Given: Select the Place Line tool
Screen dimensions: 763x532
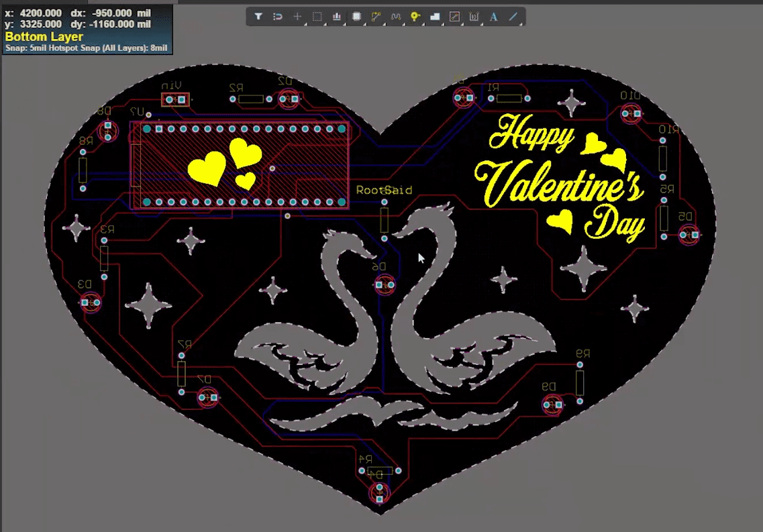Looking at the screenshot, I should (x=513, y=17).
